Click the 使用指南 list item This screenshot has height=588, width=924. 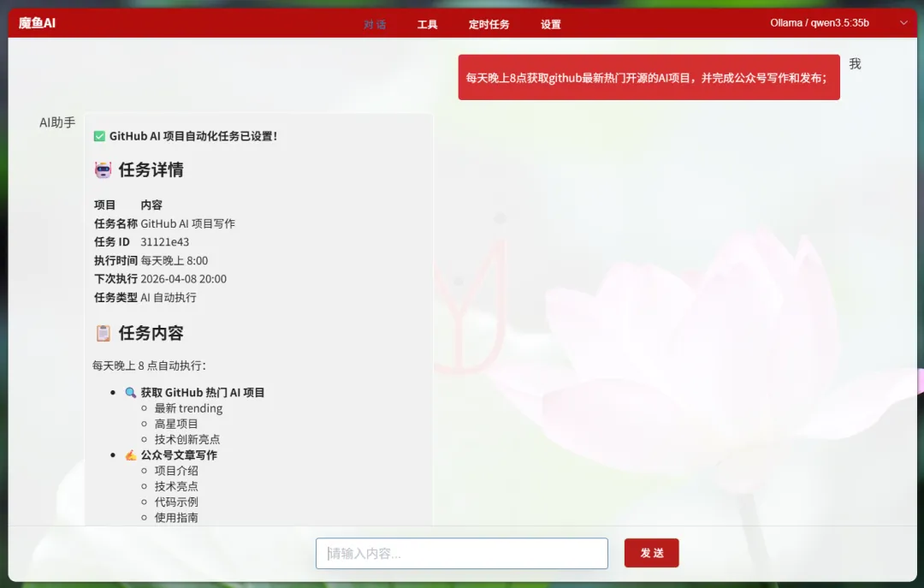pos(176,518)
